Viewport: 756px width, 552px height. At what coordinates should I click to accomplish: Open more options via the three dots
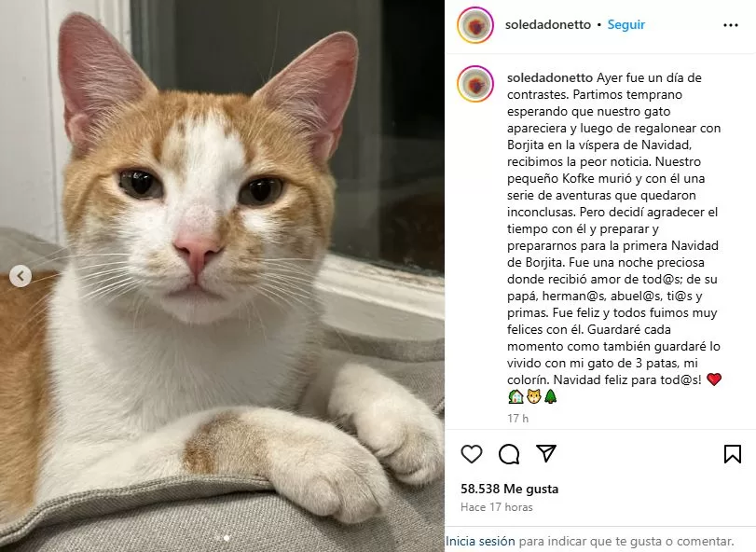[x=731, y=25]
